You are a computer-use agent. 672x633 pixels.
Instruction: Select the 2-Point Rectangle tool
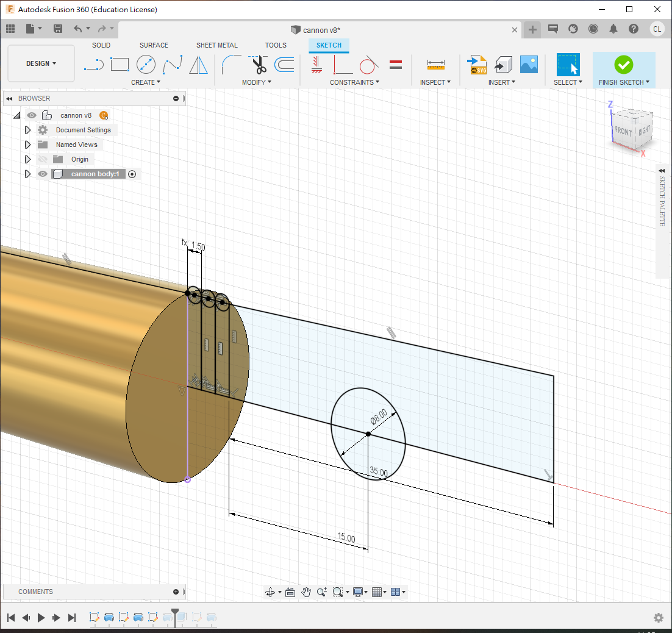tap(120, 64)
